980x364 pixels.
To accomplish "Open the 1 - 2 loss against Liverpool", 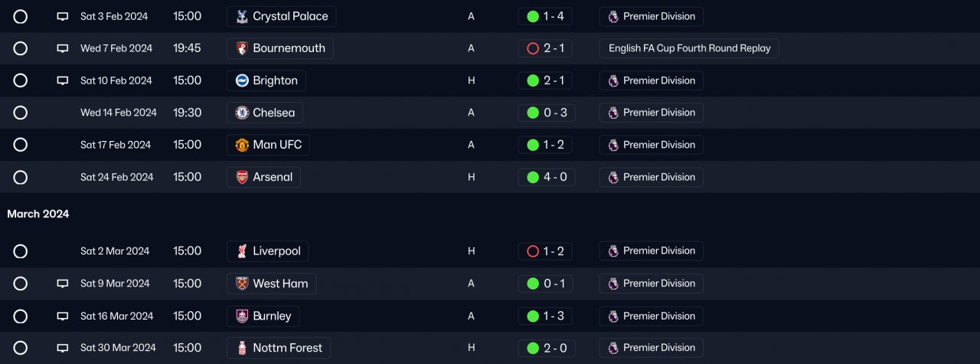I will tap(546, 251).
